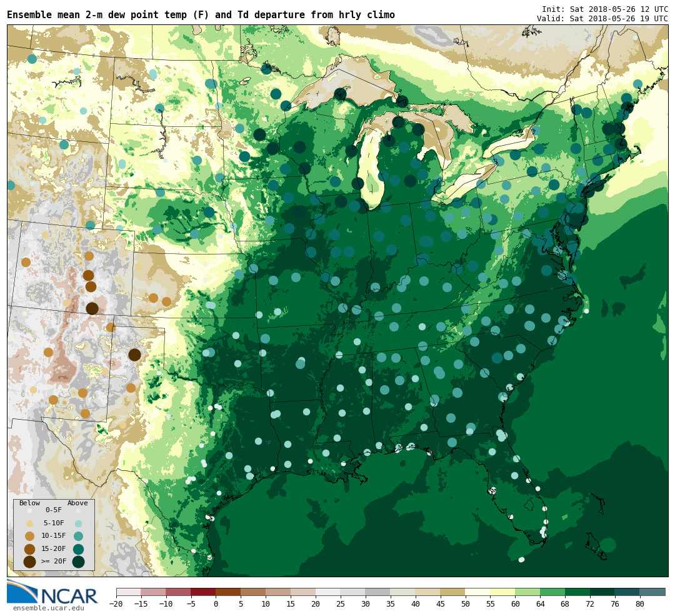The image size is (675, 616).
Task: Click the Above 15-20F dark teal legend circle
Action: coord(78,549)
